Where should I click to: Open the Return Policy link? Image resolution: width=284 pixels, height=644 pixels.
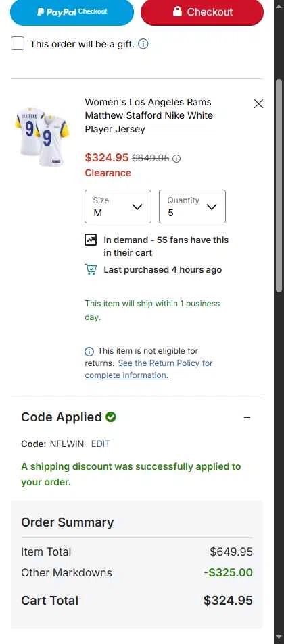149,369
